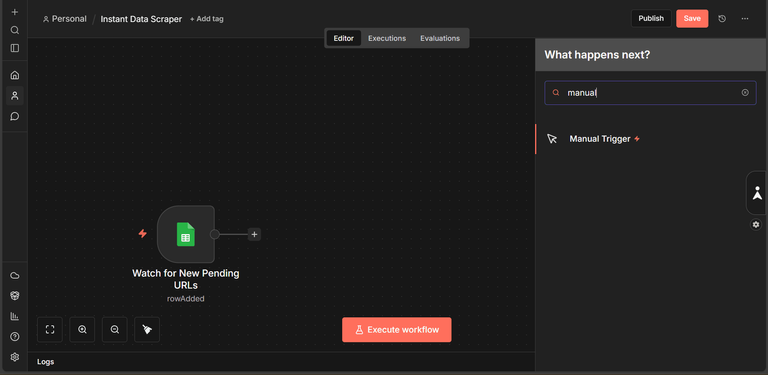The width and height of the screenshot is (768, 375).
Task: Toggle sidebar panel layout icon
Action: click(x=15, y=48)
